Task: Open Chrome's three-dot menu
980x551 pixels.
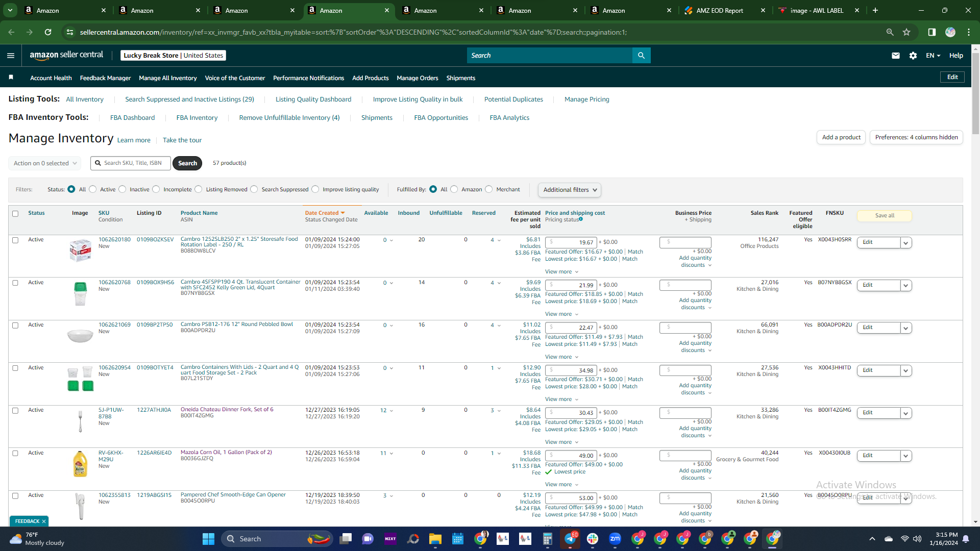Action: tap(969, 32)
